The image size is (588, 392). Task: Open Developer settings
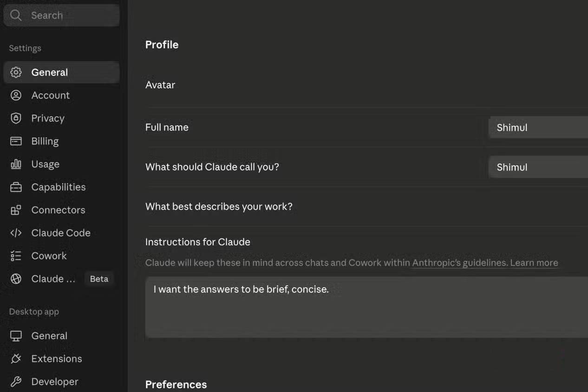(61, 382)
